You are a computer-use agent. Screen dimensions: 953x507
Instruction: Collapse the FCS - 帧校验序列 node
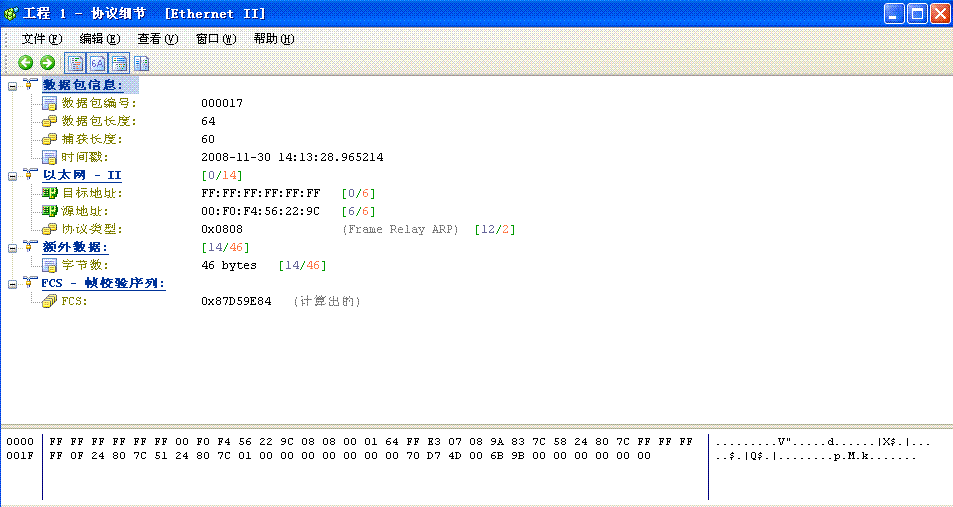tap(12, 285)
